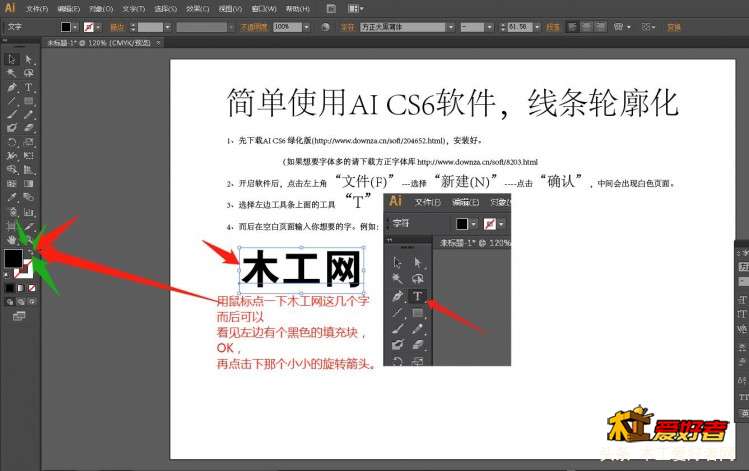Select the Rectangle tool in main Tools panel
The height and width of the screenshot is (471, 749).
click(x=28, y=101)
